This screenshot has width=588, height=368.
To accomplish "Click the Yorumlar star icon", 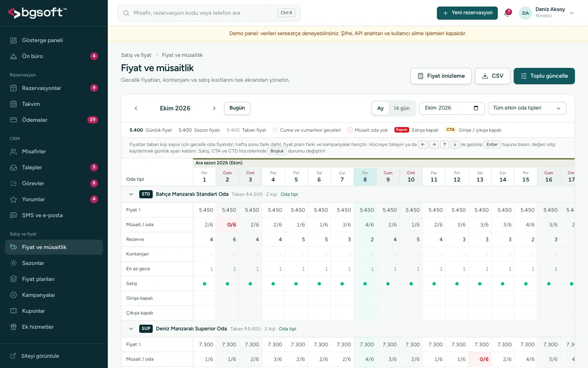I will (x=13, y=200).
